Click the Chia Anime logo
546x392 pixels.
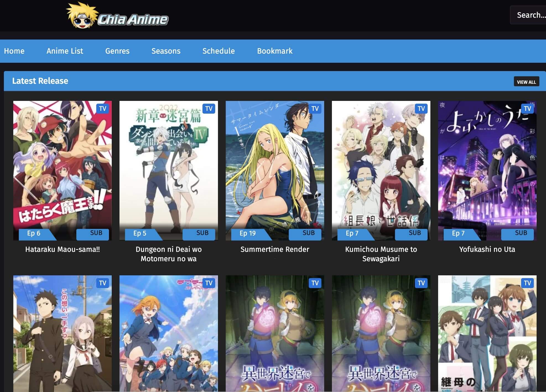click(x=116, y=17)
